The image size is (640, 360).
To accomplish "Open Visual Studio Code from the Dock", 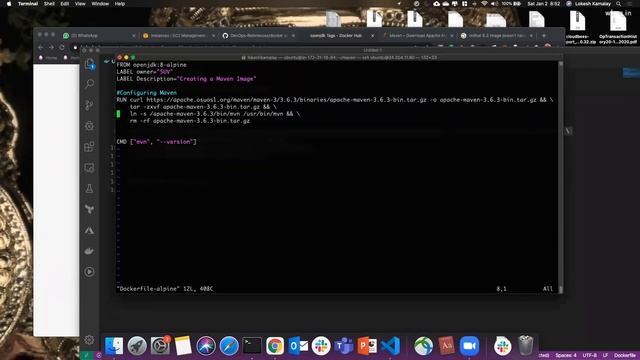I will pos(390,346).
